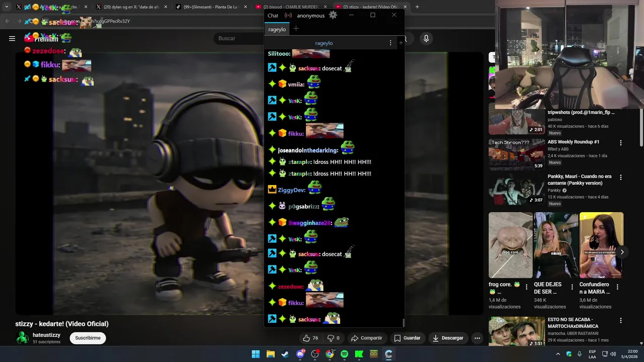This screenshot has height=362, width=644.
Task: Open File Explorer from taskbar
Action: tap(270, 354)
